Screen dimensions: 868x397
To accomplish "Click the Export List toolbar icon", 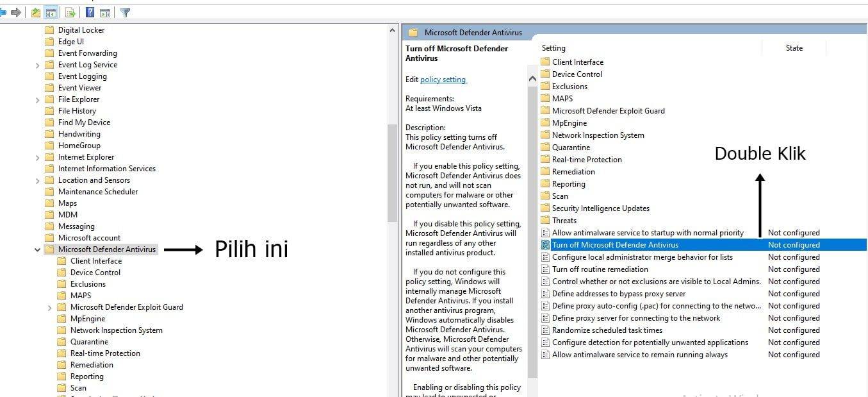I will [70, 12].
